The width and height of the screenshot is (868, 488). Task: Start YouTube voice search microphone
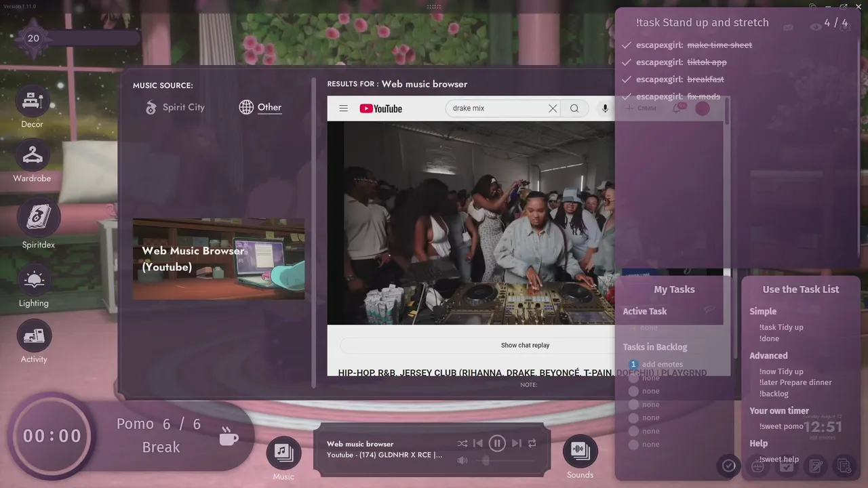(605, 108)
